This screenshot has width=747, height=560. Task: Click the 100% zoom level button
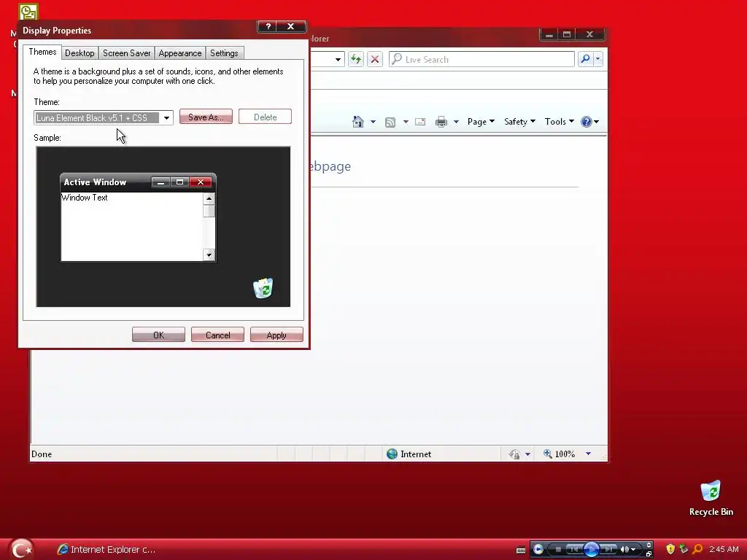pos(560,454)
